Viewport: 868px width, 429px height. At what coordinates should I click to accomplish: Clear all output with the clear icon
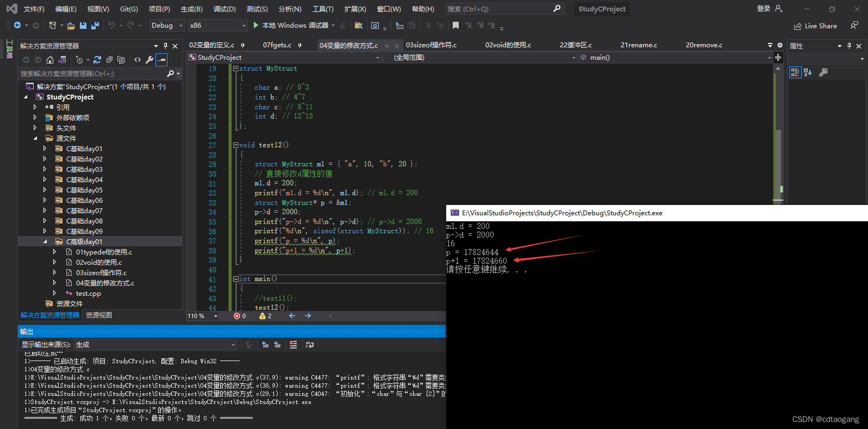click(294, 345)
